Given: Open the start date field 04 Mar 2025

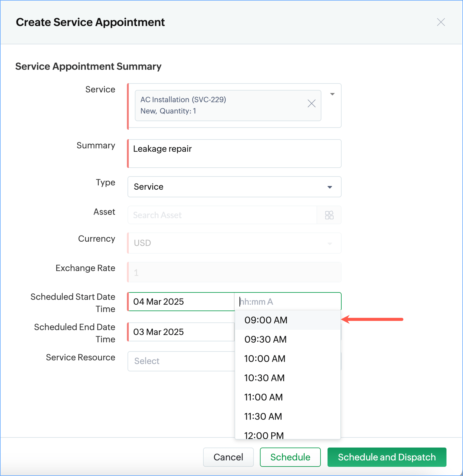Looking at the screenshot, I should (x=181, y=302).
